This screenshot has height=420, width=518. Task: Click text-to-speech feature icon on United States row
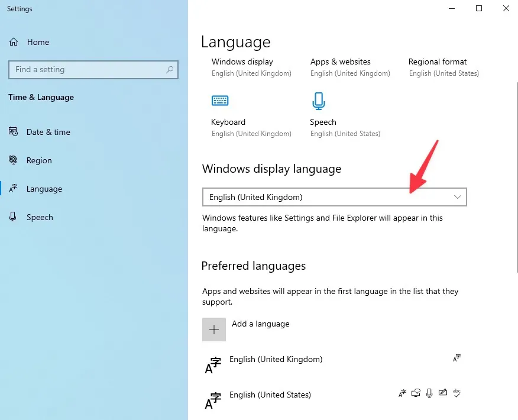(x=416, y=393)
